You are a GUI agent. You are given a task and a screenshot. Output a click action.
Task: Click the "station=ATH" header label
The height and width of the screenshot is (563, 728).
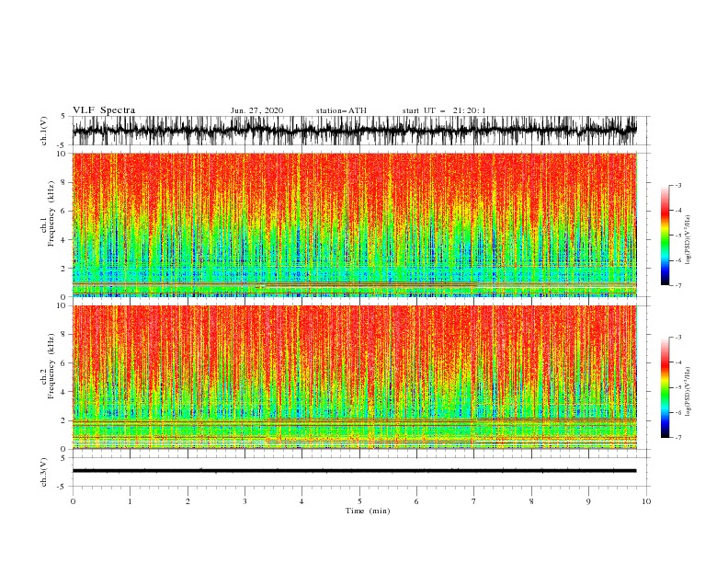(341, 110)
